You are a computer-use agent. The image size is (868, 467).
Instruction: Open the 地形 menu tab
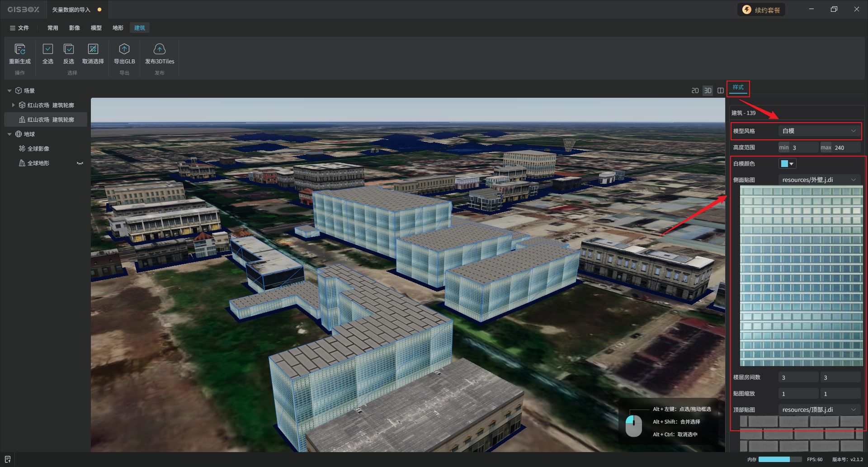pos(118,28)
